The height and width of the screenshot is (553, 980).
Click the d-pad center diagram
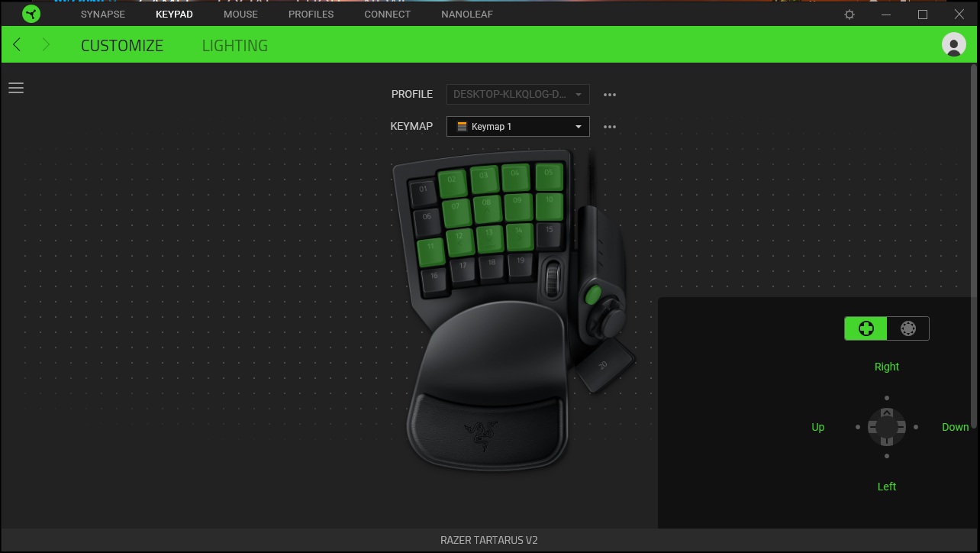click(x=887, y=427)
